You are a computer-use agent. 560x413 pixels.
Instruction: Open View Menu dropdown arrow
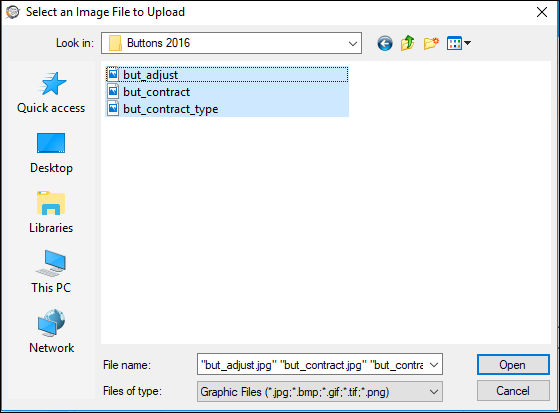pyautogui.click(x=468, y=43)
